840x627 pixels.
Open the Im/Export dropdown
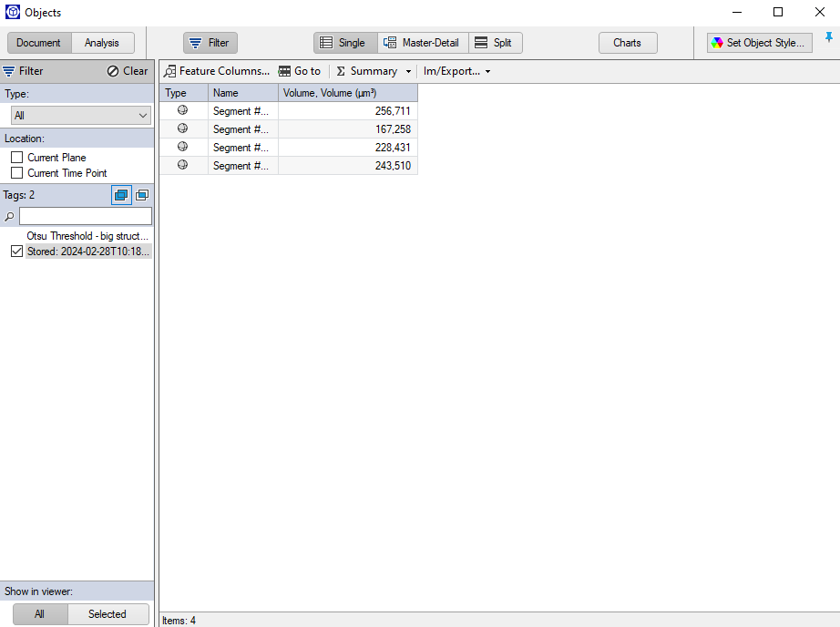coord(487,70)
